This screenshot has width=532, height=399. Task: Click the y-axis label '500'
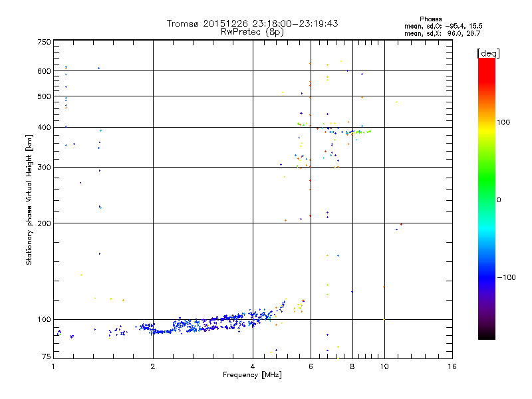pyautogui.click(x=45, y=96)
